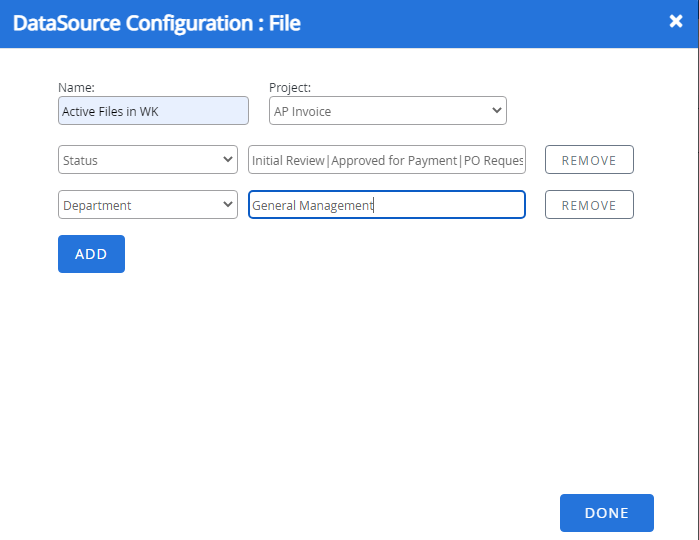Click the "Active Files in WK" text
The width and height of the screenshot is (699, 540).
[x=110, y=112]
